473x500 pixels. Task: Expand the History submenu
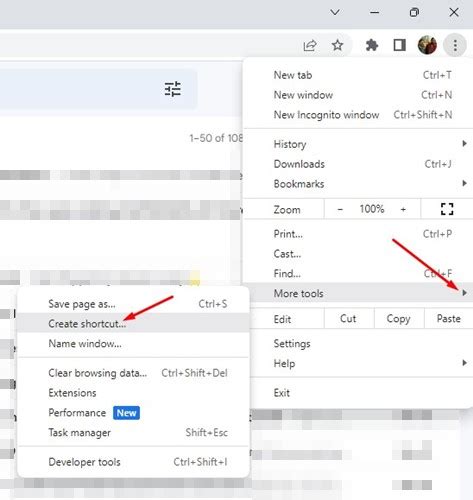click(358, 144)
